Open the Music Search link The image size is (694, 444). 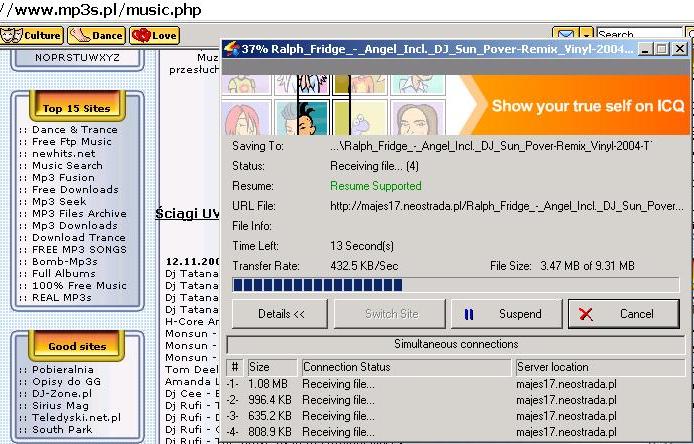pyautogui.click(x=67, y=166)
